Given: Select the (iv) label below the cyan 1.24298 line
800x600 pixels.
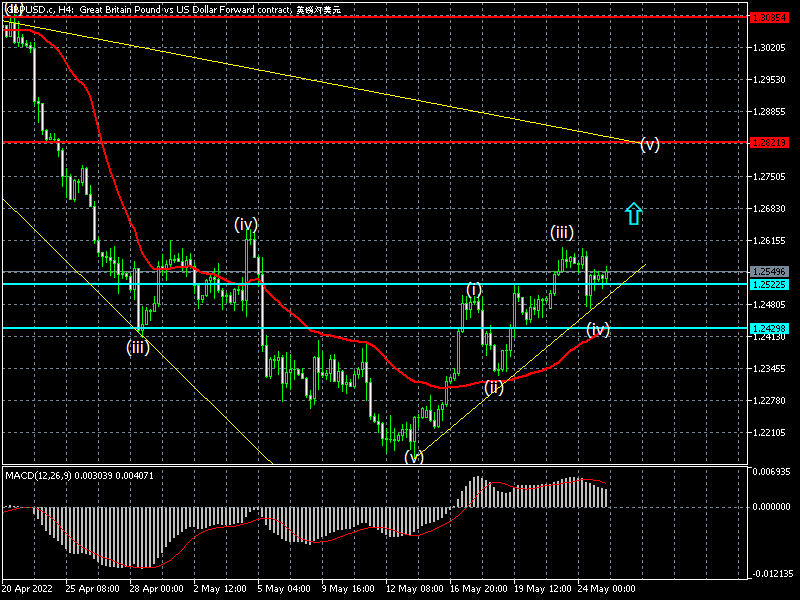Looking at the screenshot, I should 598,329.
